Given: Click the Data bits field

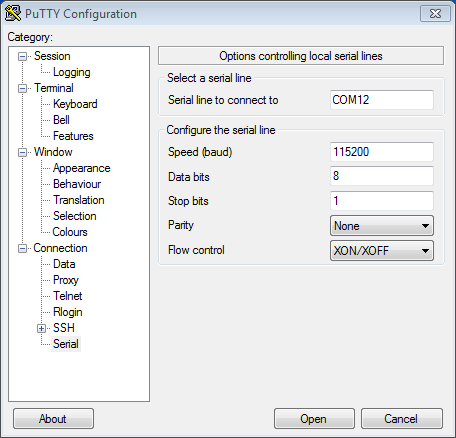Looking at the screenshot, I should [382, 176].
